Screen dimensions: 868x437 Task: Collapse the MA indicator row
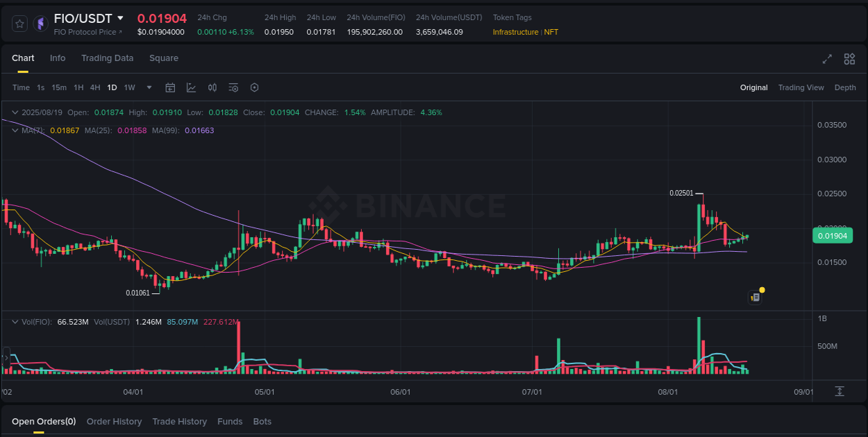[15, 130]
